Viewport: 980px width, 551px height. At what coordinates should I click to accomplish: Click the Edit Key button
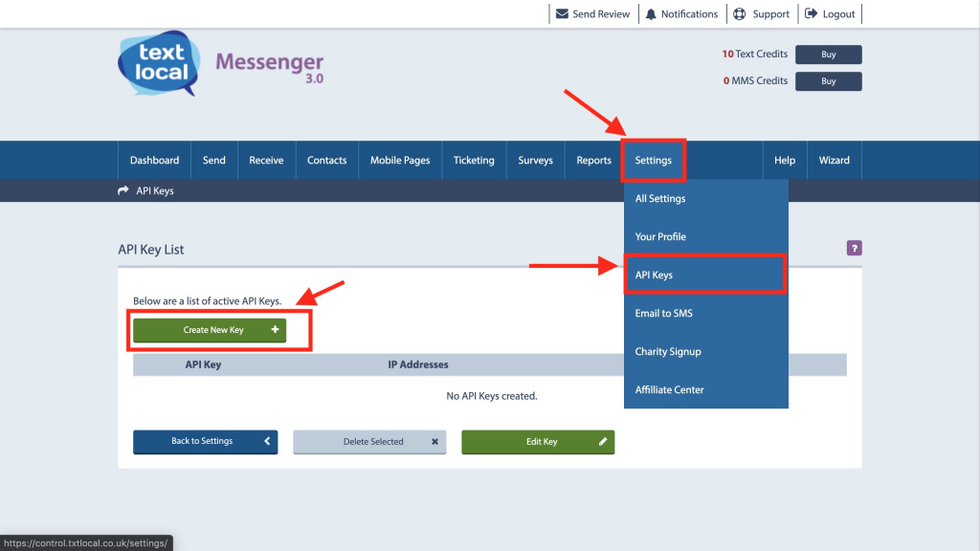(538, 442)
